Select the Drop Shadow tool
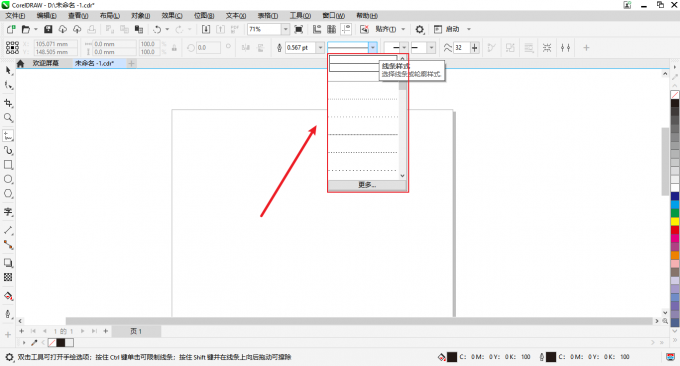The image size is (680, 366). coord(8,263)
